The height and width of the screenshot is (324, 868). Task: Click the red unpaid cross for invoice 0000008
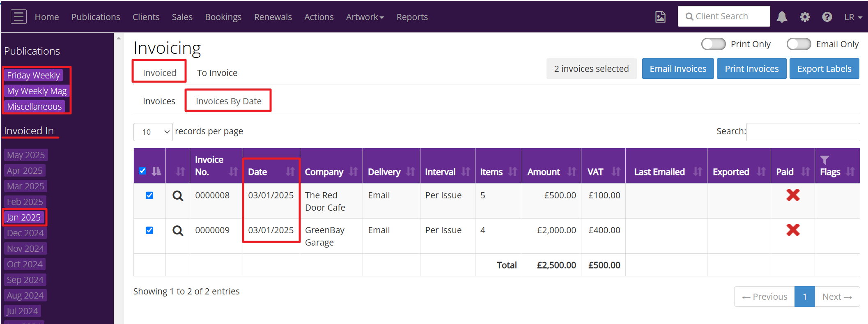coord(793,195)
